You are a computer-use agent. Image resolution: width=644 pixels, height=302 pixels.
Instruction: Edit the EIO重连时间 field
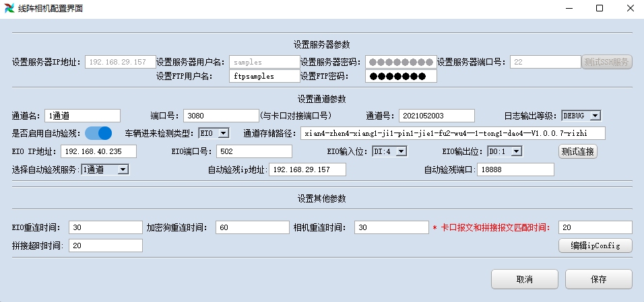pos(106,227)
